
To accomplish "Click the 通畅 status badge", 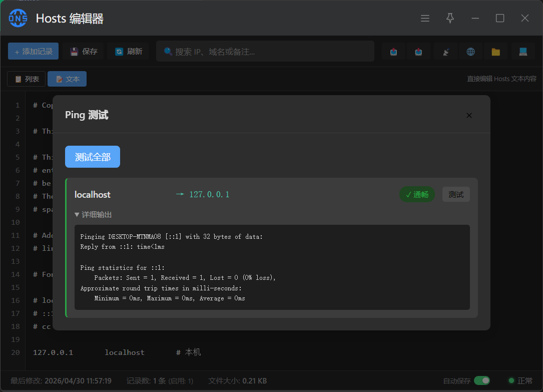I will [417, 194].
